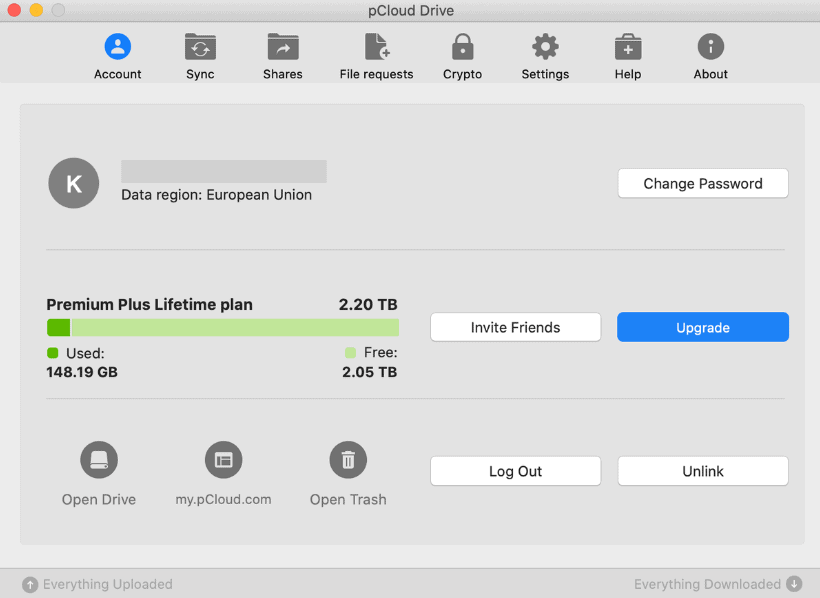The image size is (820, 598).
Task: Click the Everything Uploaded status indicator
Action: pos(98,584)
